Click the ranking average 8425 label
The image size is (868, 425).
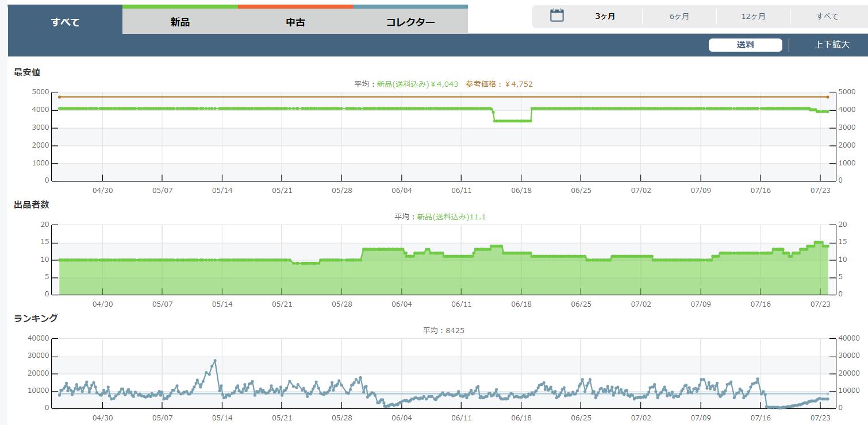click(x=443, y=330)
